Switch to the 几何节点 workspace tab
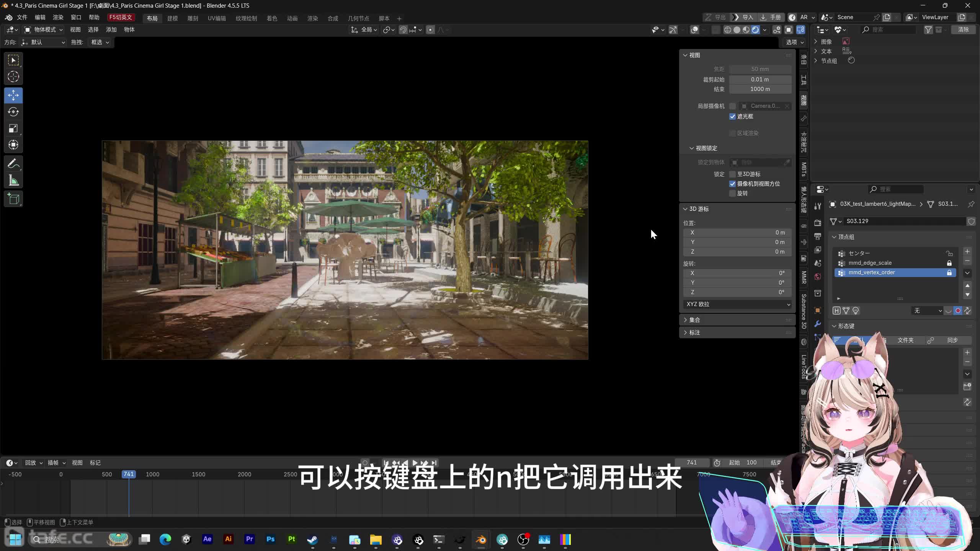980x551 pixels. coord(358,18)
